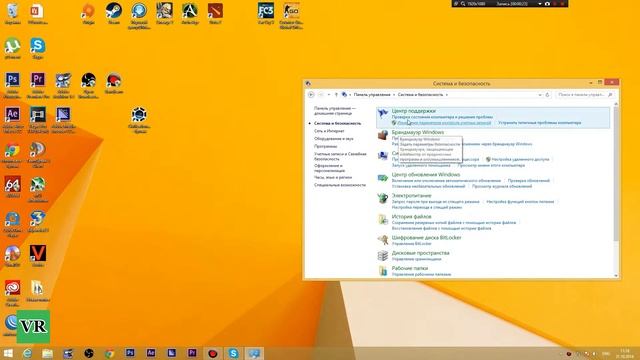Click the Электропитание battery icon
This screenshot has height=360, width=640.
382,198
